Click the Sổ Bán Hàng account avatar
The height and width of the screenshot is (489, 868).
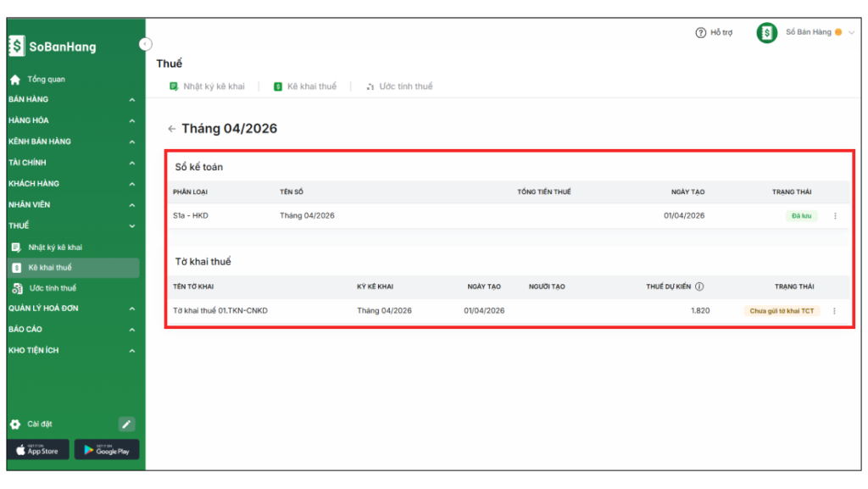coord(766,33)
